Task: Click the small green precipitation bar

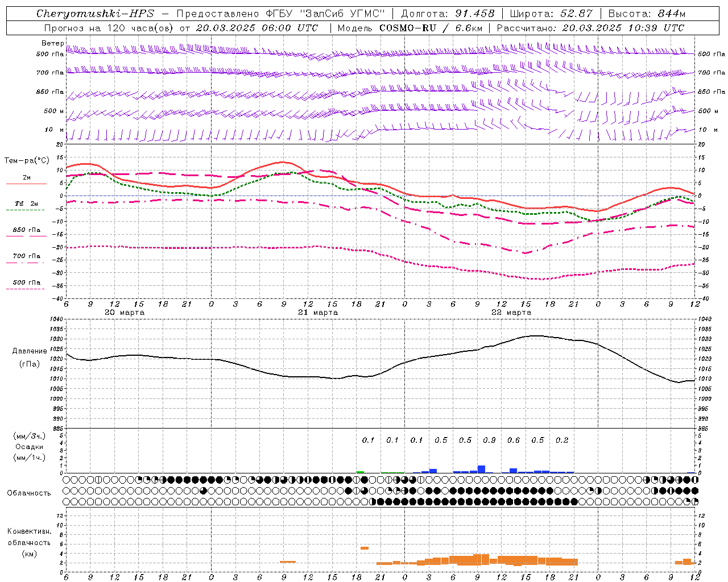Action: (360, 472)
